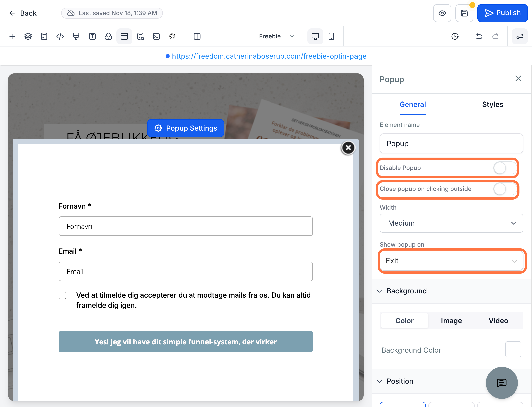Click the save disk icon

(464, 13)
